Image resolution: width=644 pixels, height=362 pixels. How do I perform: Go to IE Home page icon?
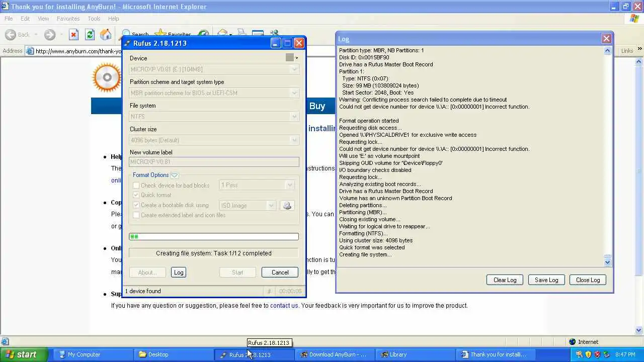point(106,35)
